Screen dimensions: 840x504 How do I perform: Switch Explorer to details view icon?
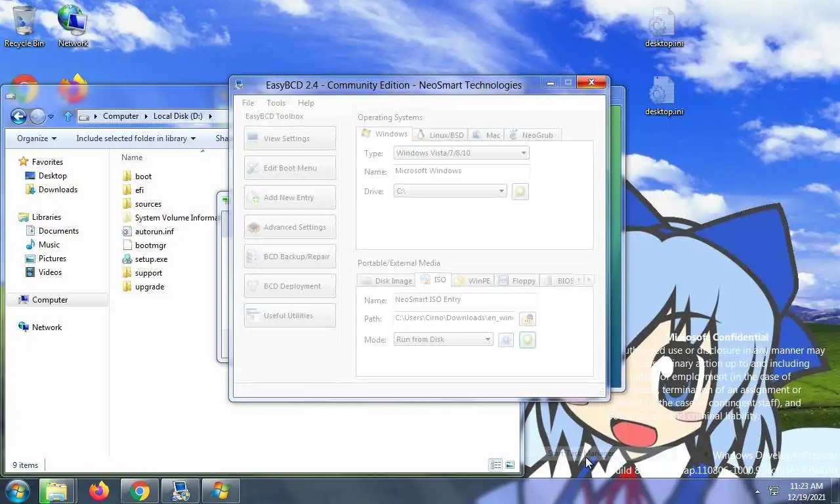pyautogui.click(x=495, y=465)
